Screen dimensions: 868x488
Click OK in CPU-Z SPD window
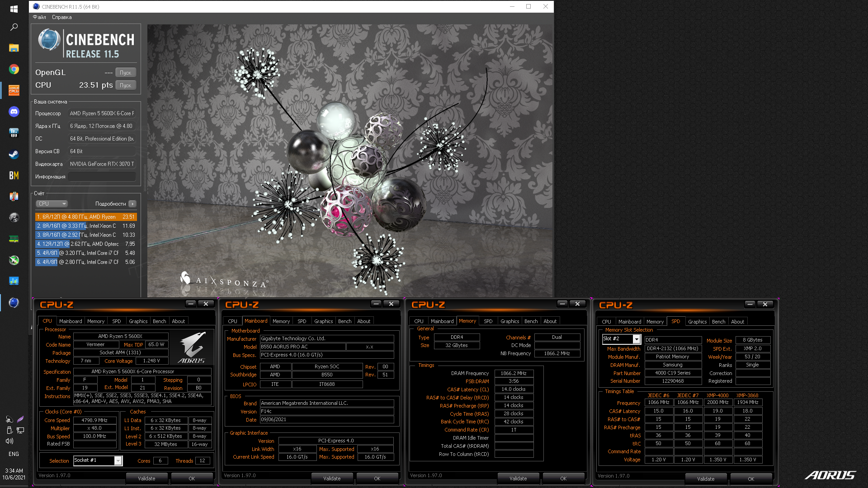(751, 479)
